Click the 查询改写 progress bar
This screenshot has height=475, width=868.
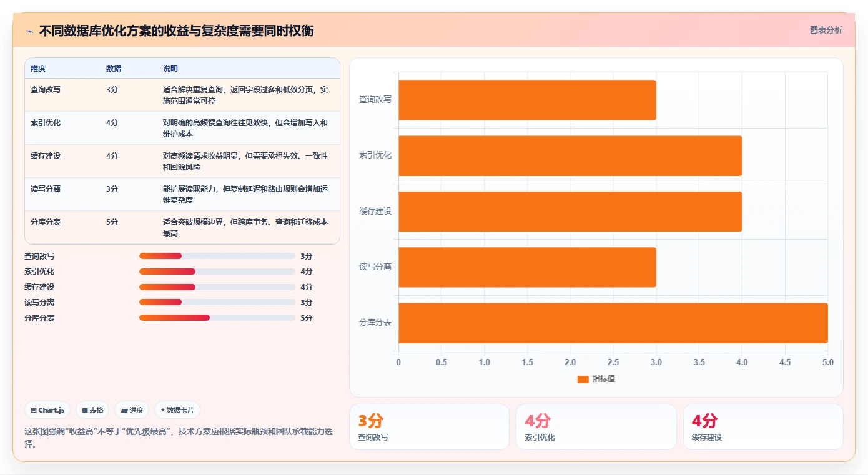point(217,256)
